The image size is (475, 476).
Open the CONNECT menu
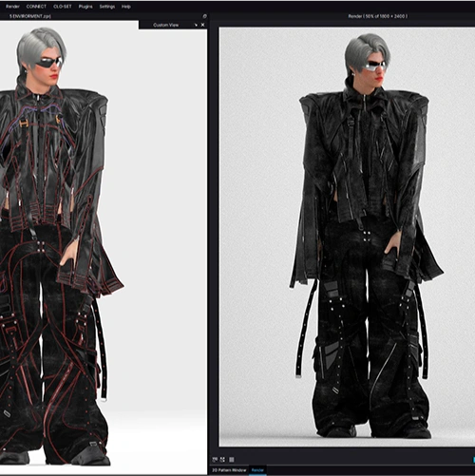pyautogui.click(x=36, y=7)
